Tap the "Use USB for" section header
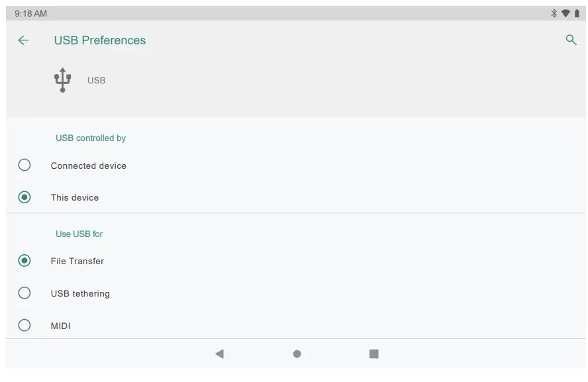588x382 pixels. [x=79, y=234]
